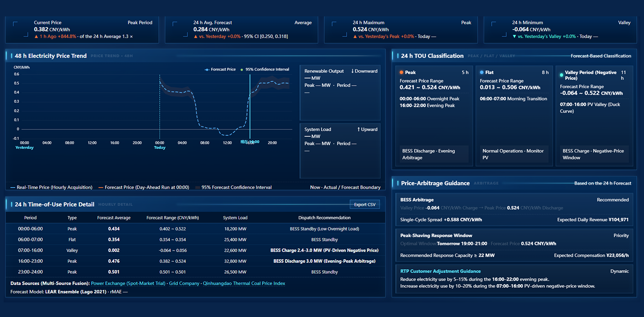
Task: Click the 24 h TOU Classification title
Action: (x=432, y=56)
